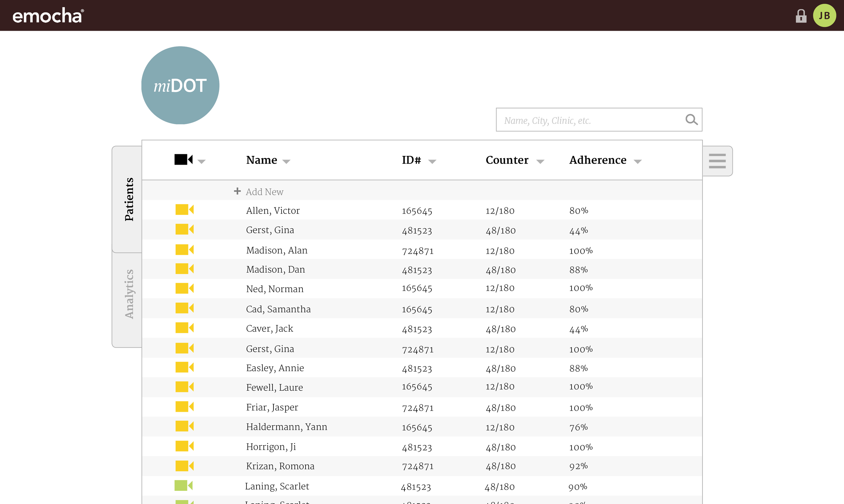This screenshot has width=844, height=504.
Task: Open video for Horrigon, Ji
Action: pyautogui.click(x=184, y=446)
